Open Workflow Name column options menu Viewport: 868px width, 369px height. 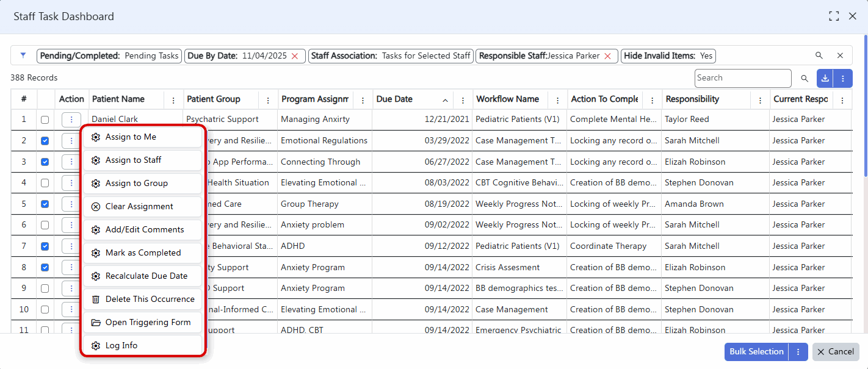click(557, 100)
